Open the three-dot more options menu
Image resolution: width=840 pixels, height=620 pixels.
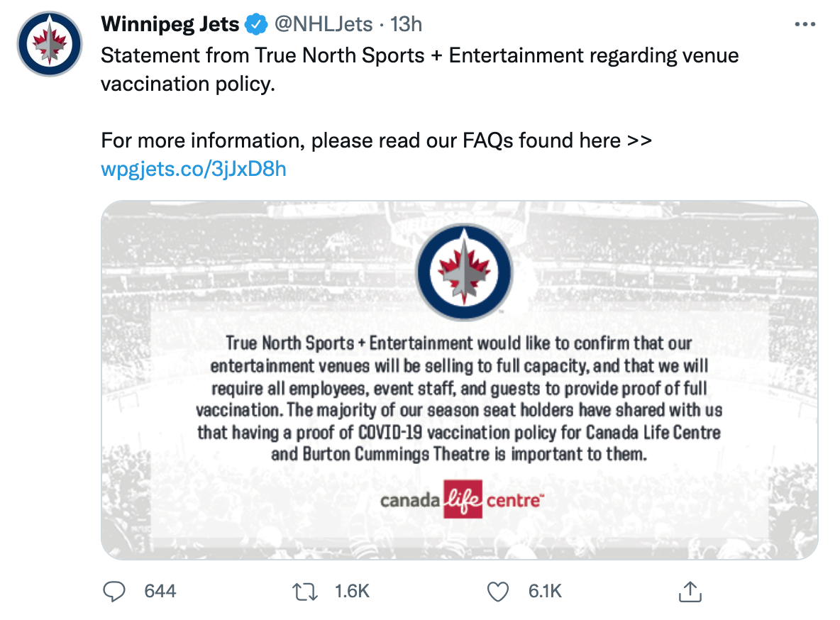tap(805, 24)
